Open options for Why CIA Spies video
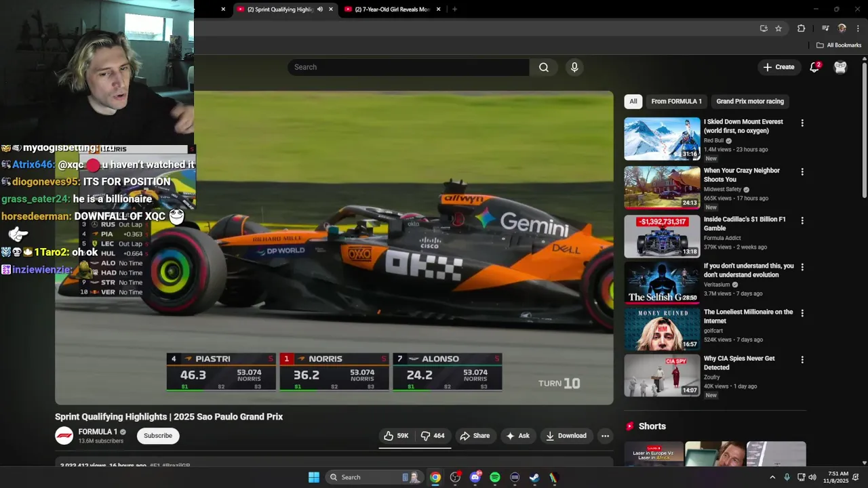868x488 pixels. click(x=802, y=360)
